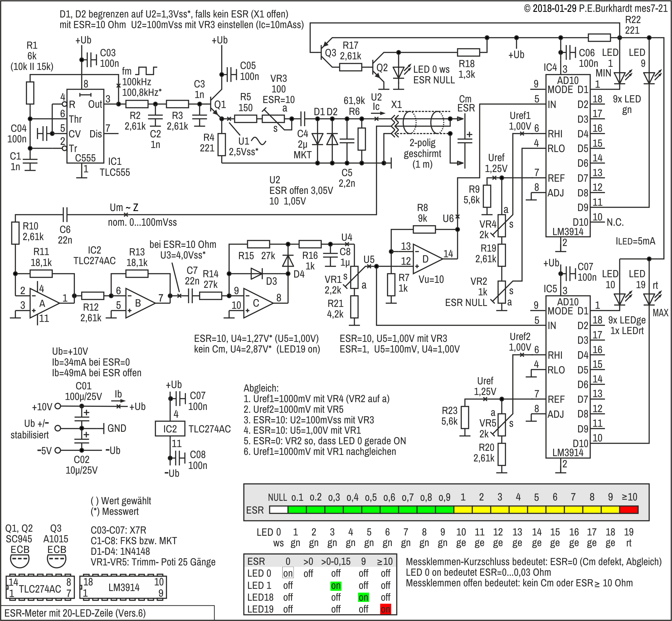Click the 'Abgleich:' heading
This screenshot has width=672, height=621.
point(261,388)
